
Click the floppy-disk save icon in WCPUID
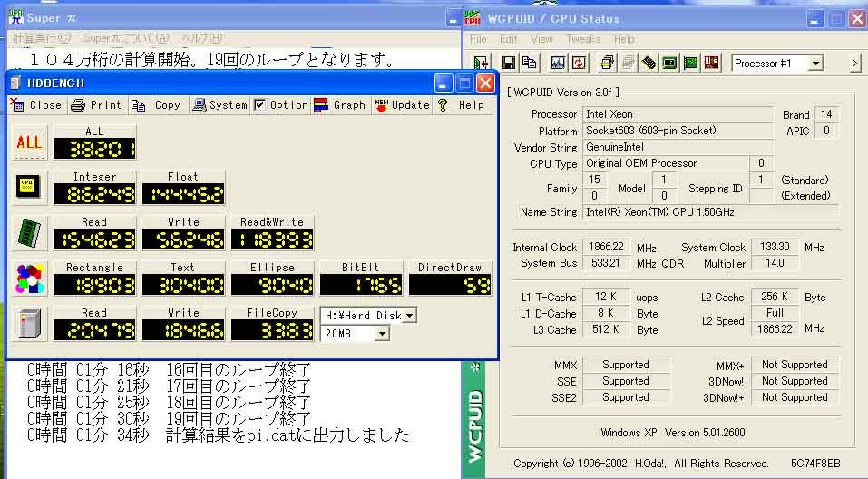(x=508, y=64)
